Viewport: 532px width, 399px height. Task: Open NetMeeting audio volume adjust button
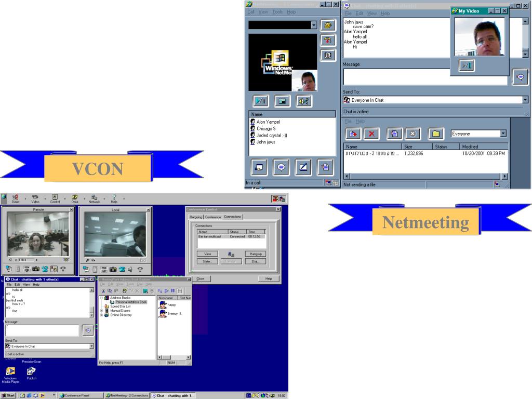coord(303,101)
